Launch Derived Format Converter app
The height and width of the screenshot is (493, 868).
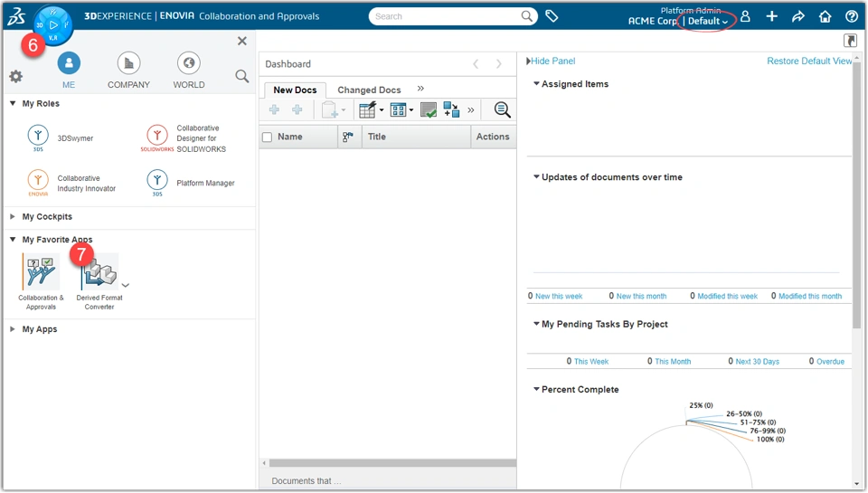click(x=99, y=281)
